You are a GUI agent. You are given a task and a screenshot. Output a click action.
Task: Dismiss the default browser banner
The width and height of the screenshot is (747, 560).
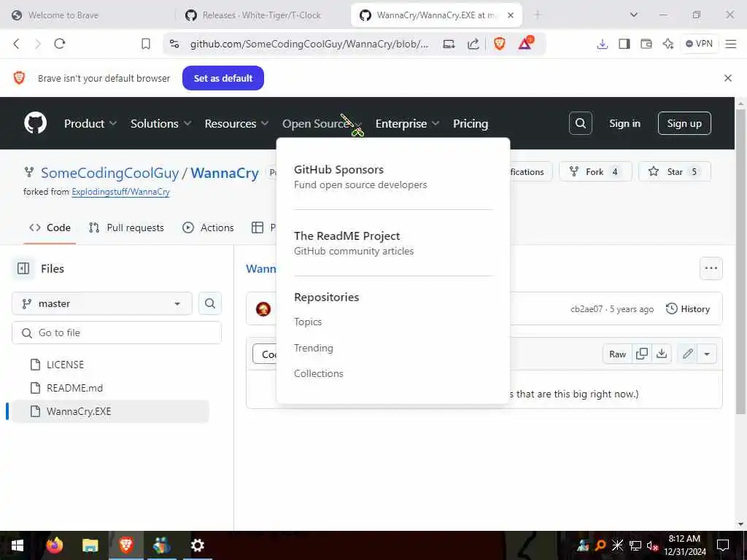click(x=728, y=78)
